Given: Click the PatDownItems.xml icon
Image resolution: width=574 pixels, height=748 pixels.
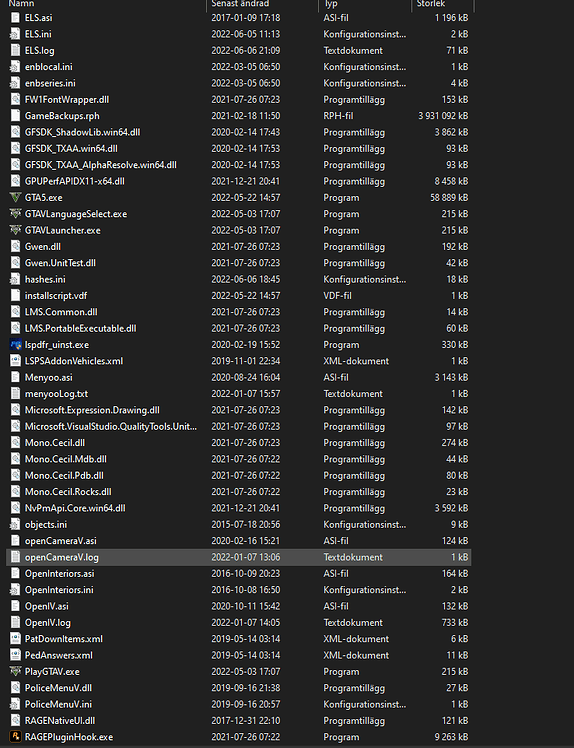Looking at the screenshot, I should 16,639.
